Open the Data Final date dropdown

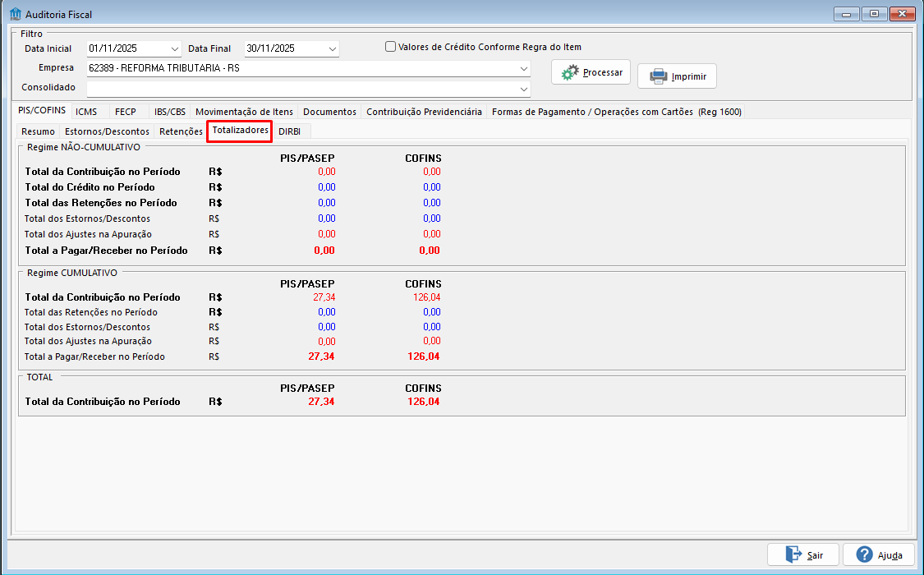coord(333,49)
